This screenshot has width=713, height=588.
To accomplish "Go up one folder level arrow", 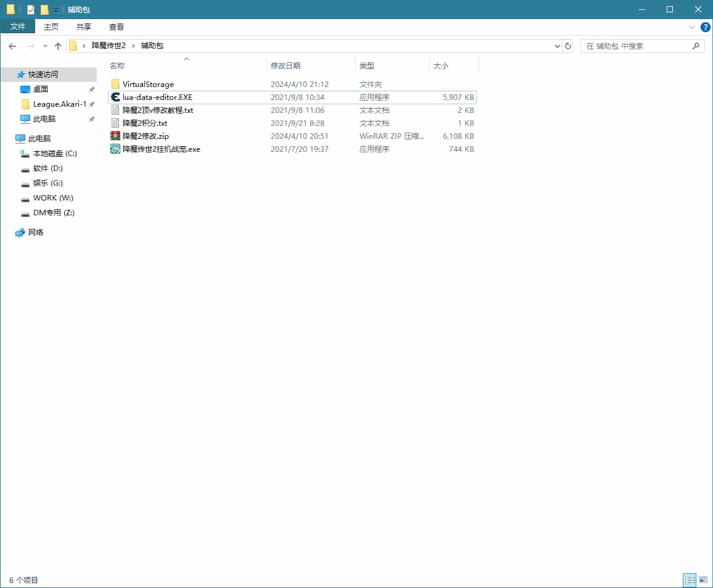I will (58, 46).
